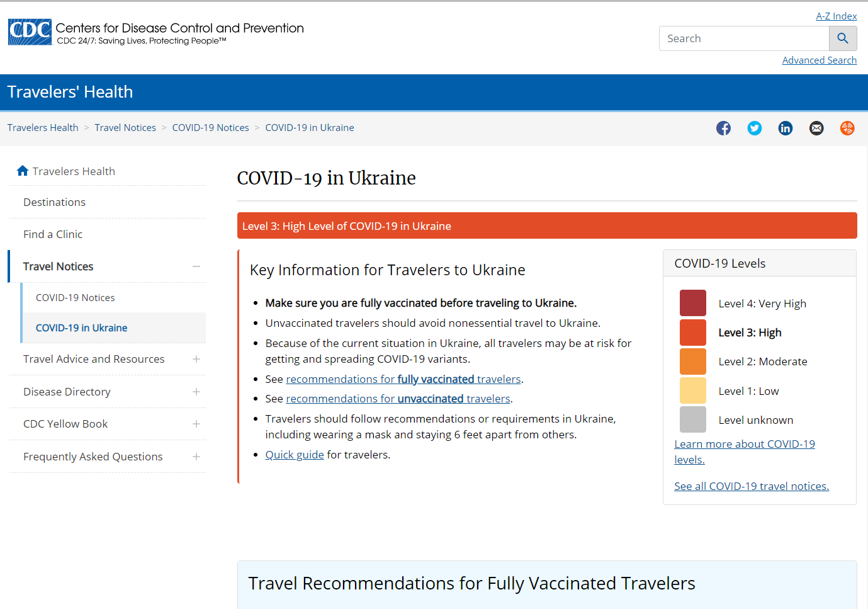The image size is (868, 609).
Task: Click the search magnifying glass button
Action: coord(843,38)
